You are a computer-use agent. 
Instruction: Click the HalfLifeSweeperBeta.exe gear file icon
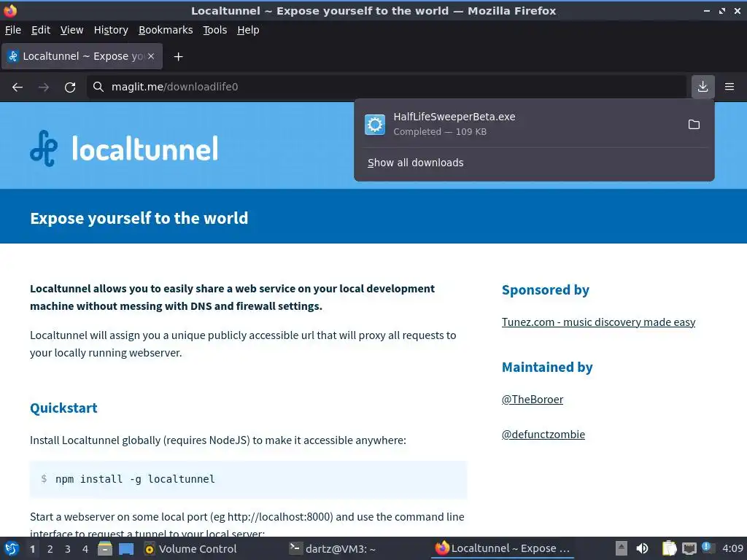point(375,125)
